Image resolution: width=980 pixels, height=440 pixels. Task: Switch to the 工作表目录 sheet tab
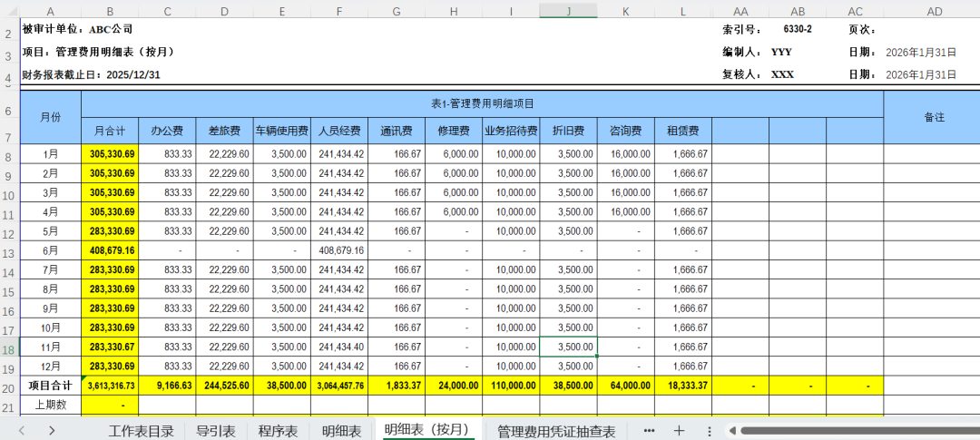click(141, 431)
